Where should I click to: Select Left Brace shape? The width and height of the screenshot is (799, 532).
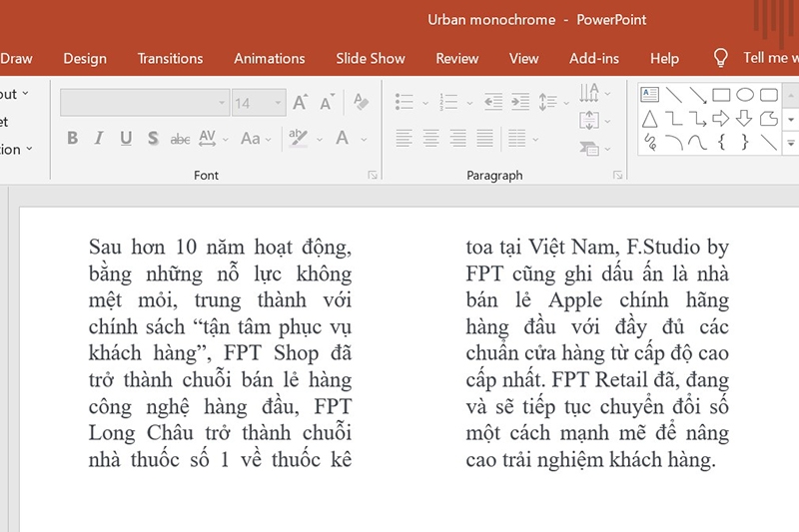click(x=721, y=142)
